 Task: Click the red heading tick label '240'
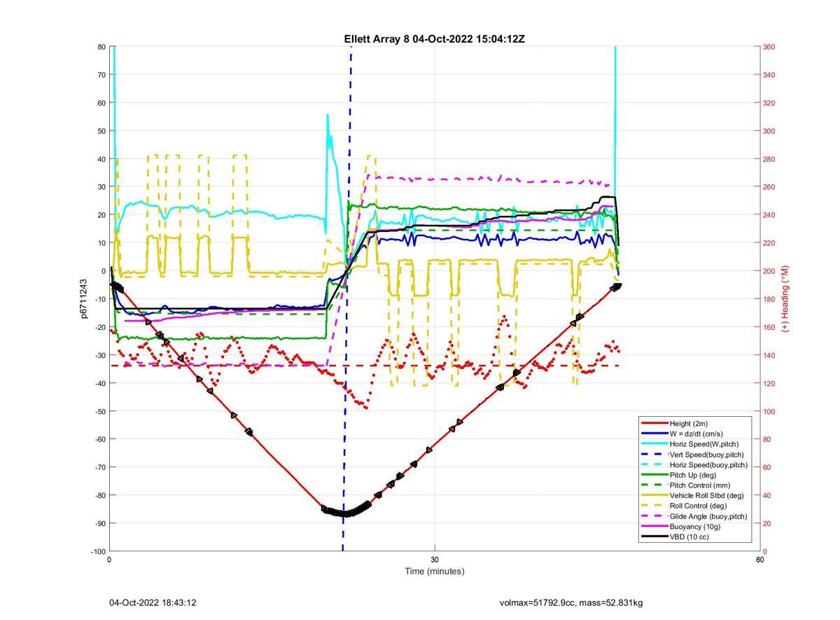point(769,215)
